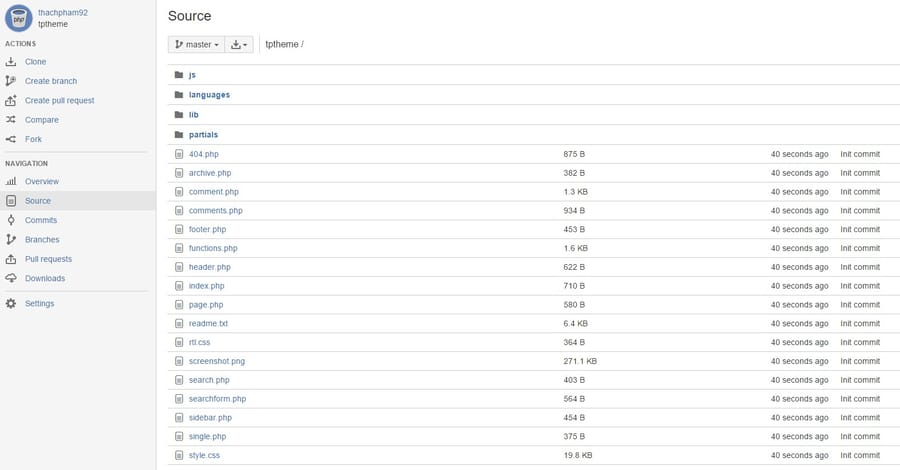Click the file icon beside 404.php
900x470 pixels.
[179, 154]
